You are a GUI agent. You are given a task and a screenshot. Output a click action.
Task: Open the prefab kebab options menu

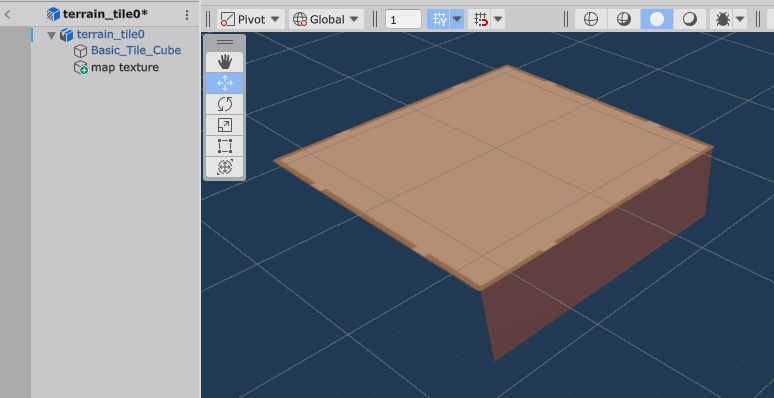coord(187,15)
